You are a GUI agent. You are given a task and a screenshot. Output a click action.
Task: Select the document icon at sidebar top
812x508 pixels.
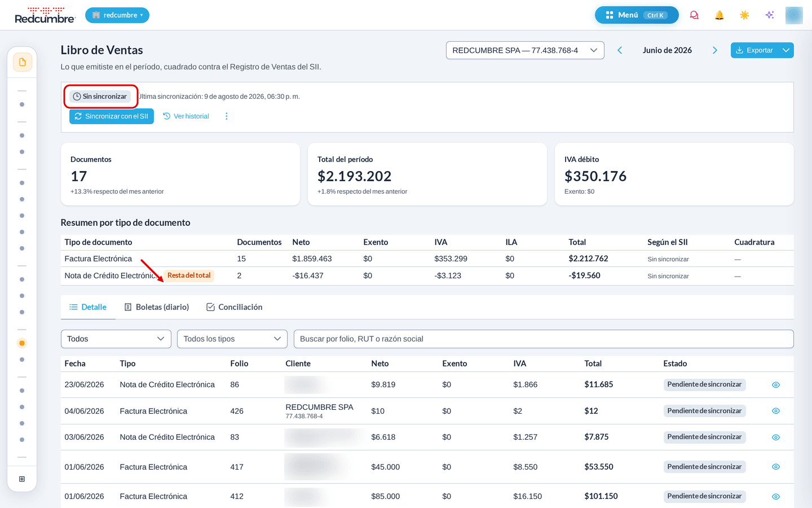pyautogui.click(x=22, y=62)
